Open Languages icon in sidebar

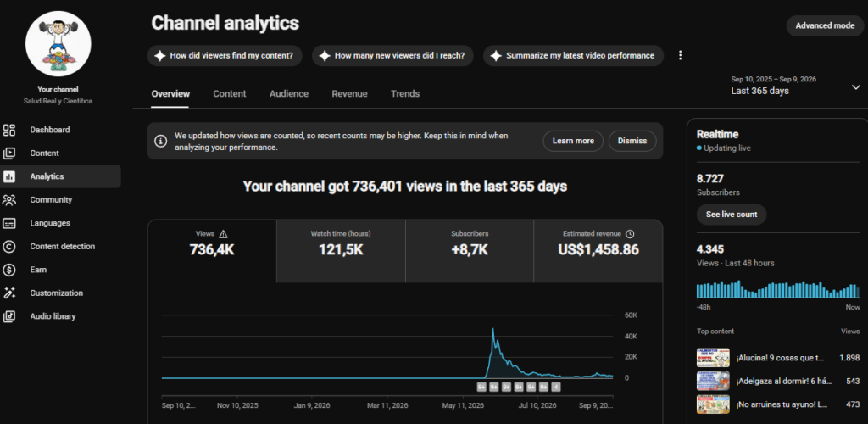pyautogui.click(x=9, y=223)
